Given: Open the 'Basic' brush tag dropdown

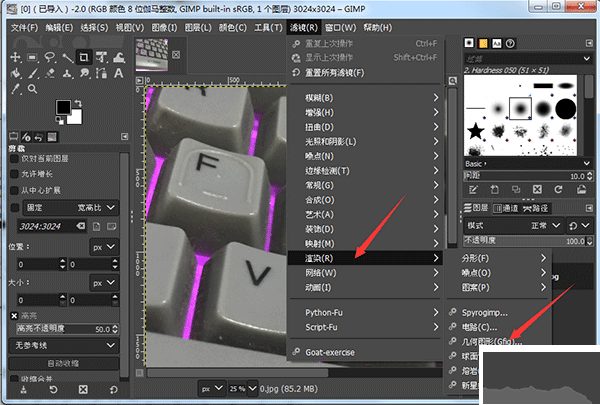Looking at the screenshot, I should coord(528,163).
